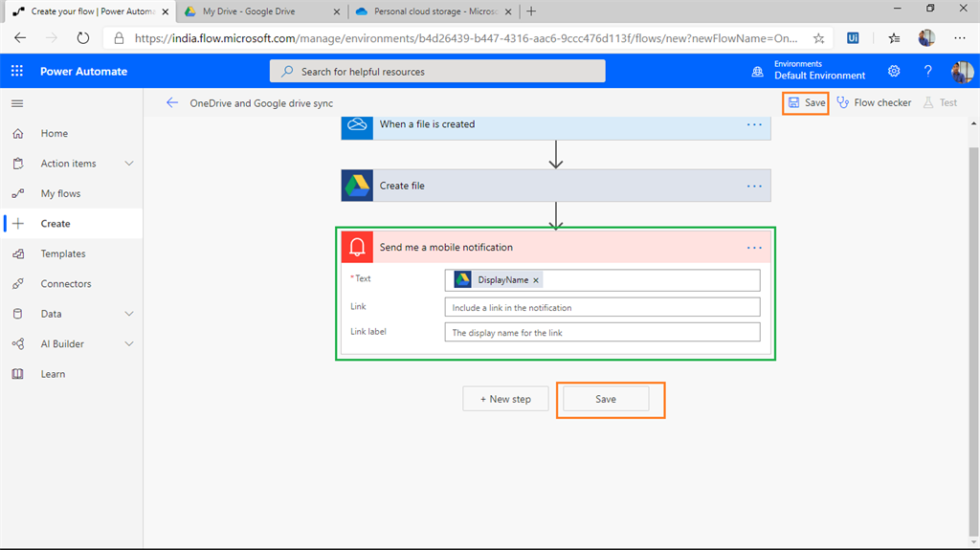Click the Link input field
This screenshot has width=980, height=550.
(x=602, y=307)
